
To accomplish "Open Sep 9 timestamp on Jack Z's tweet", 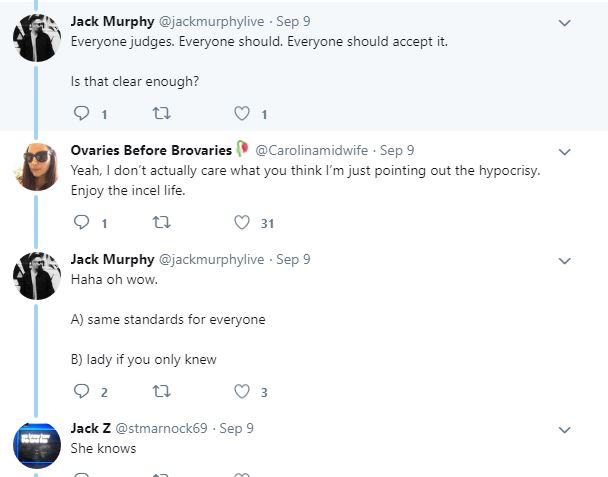I will pos(236,428).
